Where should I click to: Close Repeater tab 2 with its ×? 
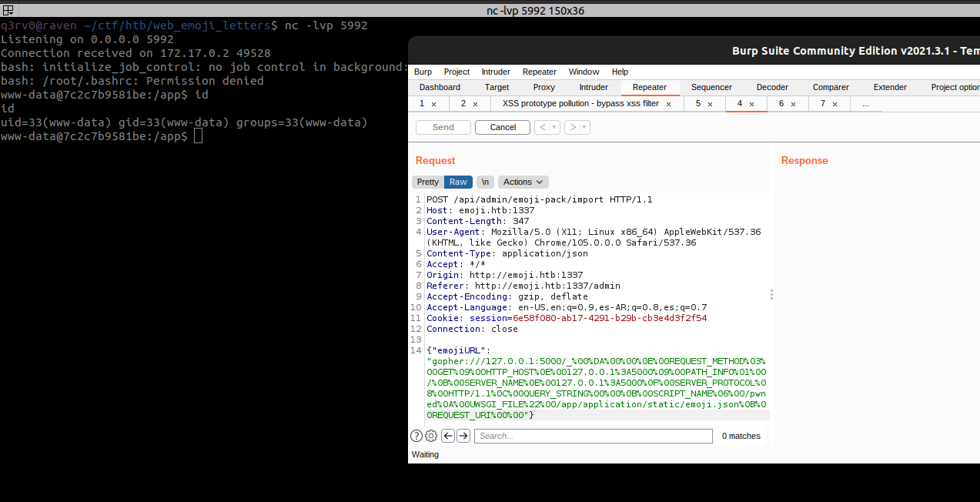[475, 104]
